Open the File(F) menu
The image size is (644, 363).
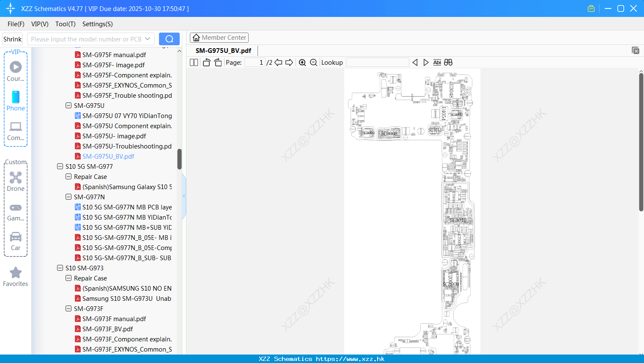point(16,24)
